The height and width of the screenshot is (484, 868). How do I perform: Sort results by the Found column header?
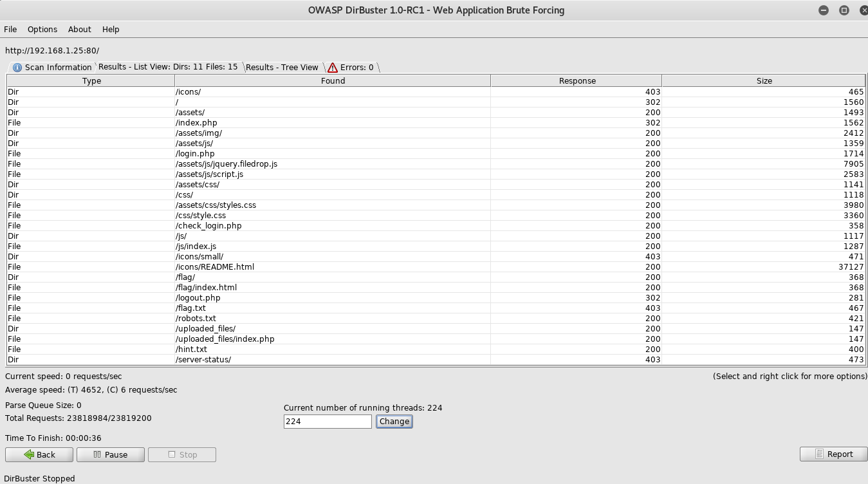(x=333, y=81)
